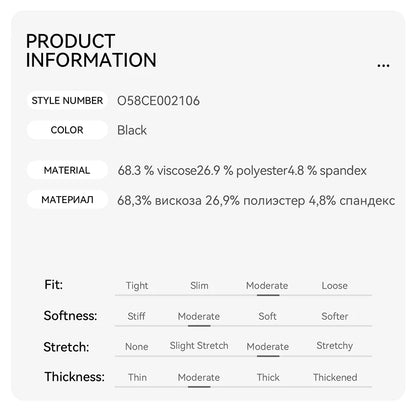Pick Softer softness level
This screenshot has width=416, height=416.
335,316
